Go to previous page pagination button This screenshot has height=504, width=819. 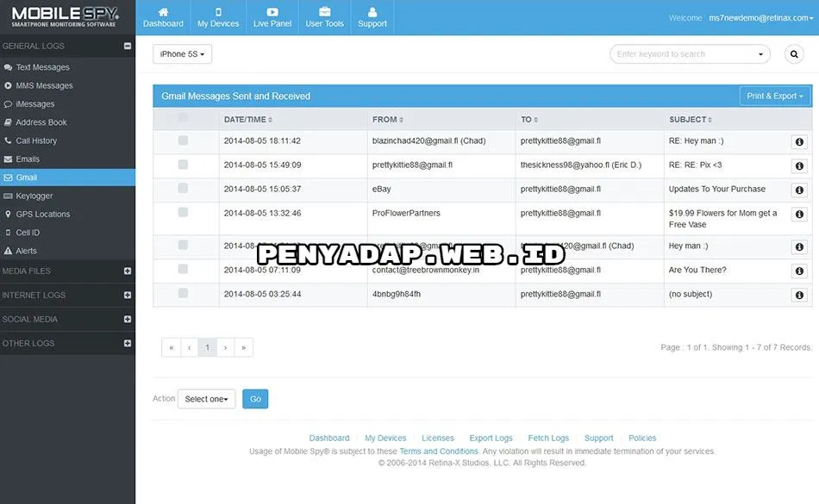coord(189,347)
